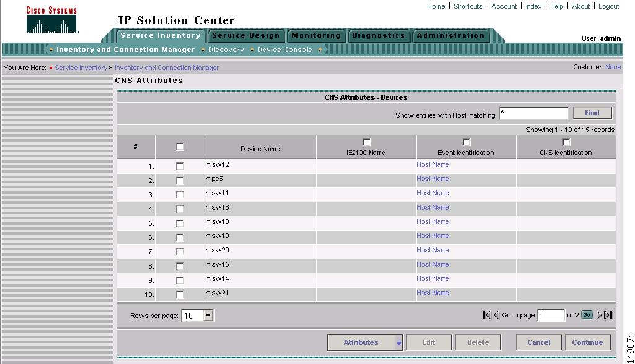The height and width of the screenshot is (364, 635).
Task: Go to the next page of records
Action: pos(598,315)
